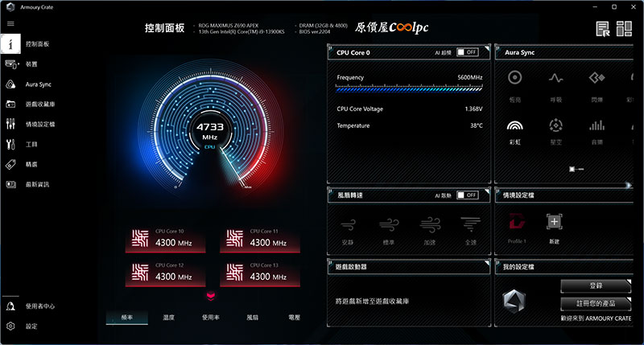Expand 風扇轉速 fan speed panel corner arrow
The width and height of the screenshot is (644, 345).
click(487, 191)
